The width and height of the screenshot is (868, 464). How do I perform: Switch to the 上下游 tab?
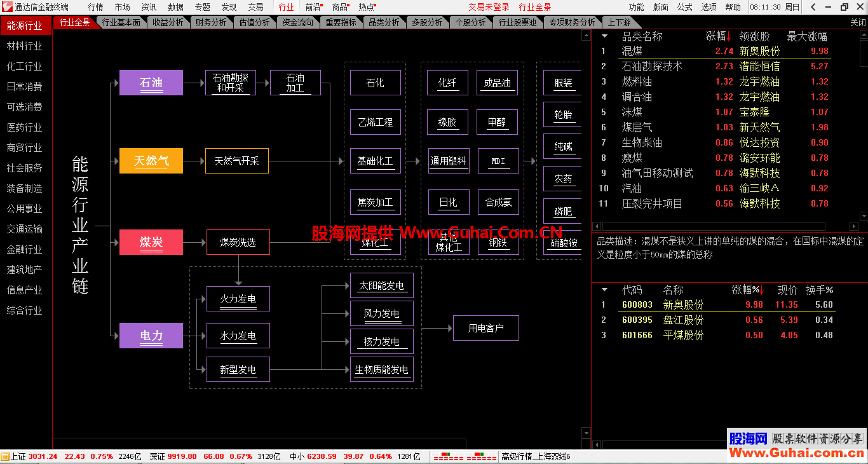tap(620, 22)
